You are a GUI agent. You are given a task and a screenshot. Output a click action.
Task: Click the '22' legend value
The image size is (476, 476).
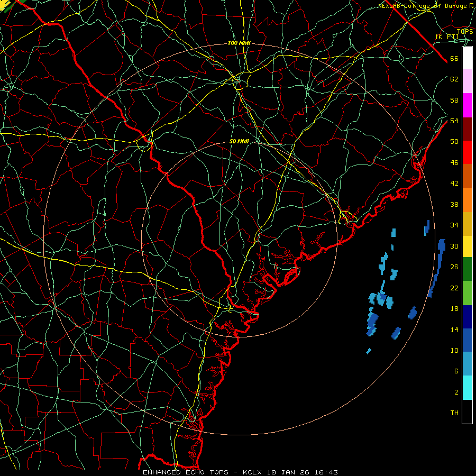pos(454,288)
